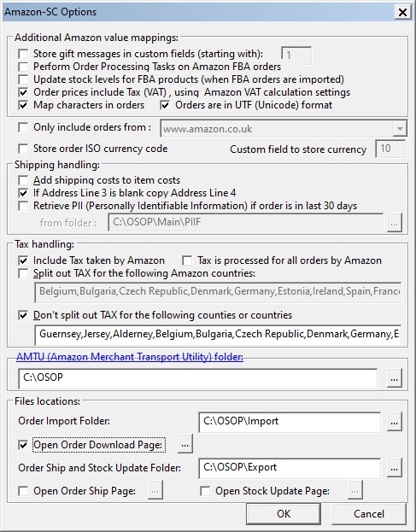Click ellipsis button beside Open Order Download Page
416x532 pixels.
185,444
